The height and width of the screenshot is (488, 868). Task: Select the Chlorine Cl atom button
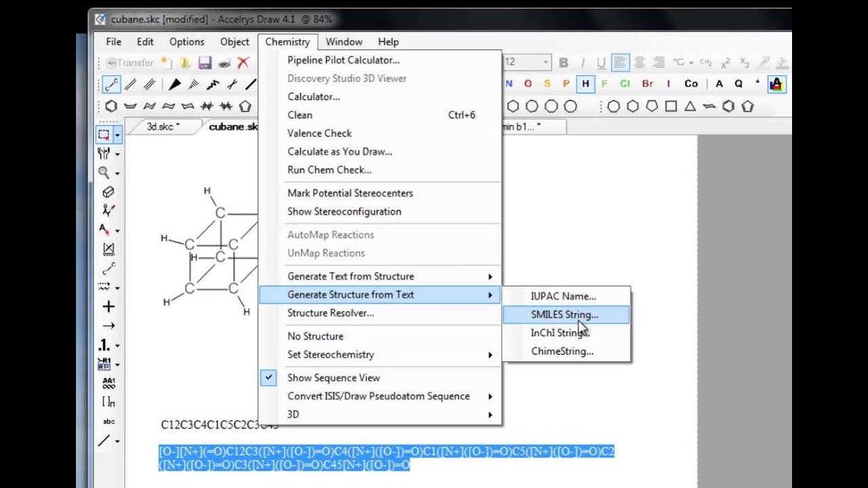(x=625, y=84)
